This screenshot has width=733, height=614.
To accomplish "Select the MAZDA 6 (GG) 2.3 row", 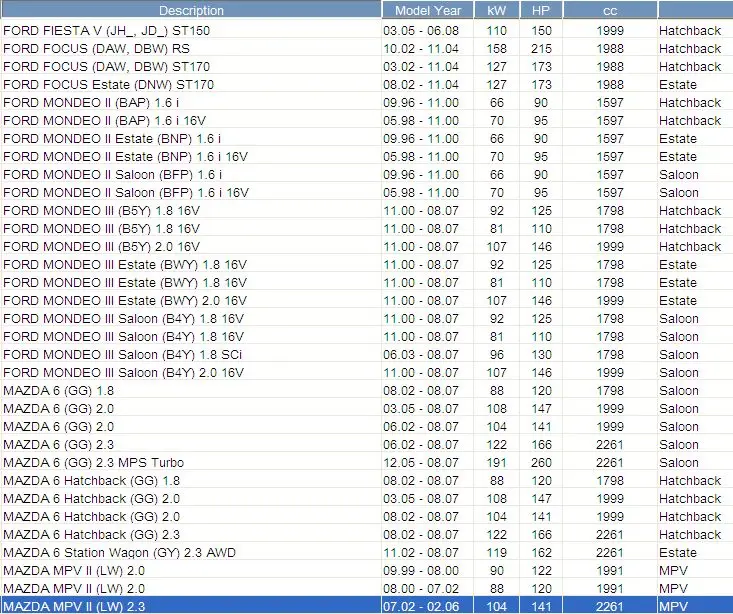I will coord(366,445).
